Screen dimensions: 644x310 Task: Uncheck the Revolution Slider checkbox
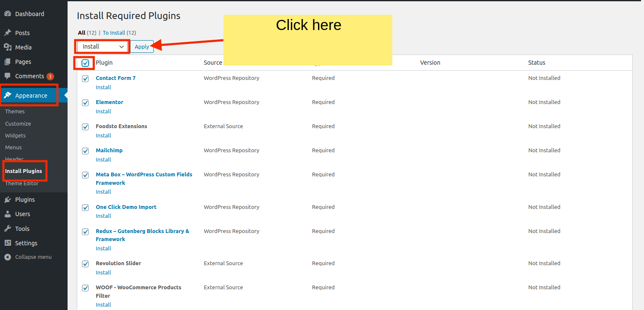point(85,264)
